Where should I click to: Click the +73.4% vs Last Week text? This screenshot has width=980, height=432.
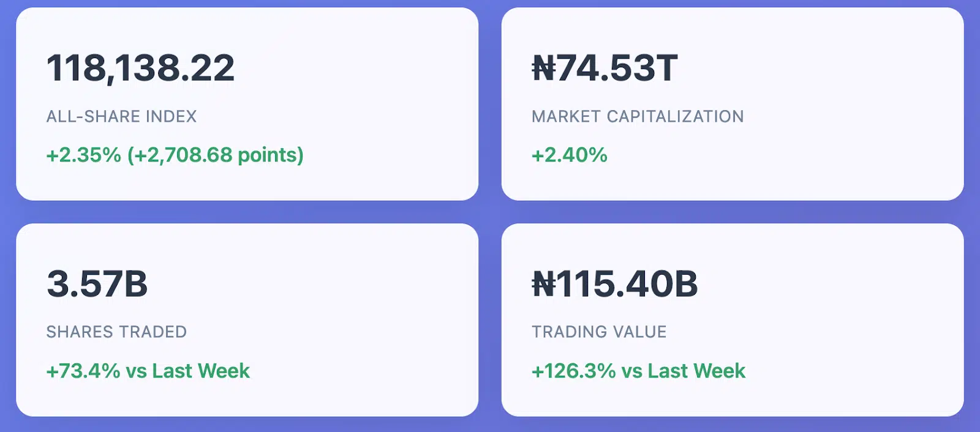148,371
